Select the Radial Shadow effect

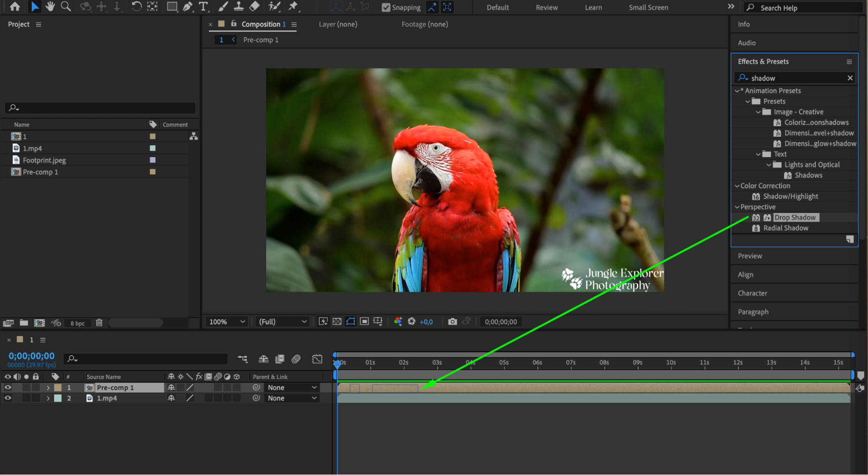point(785,228)
